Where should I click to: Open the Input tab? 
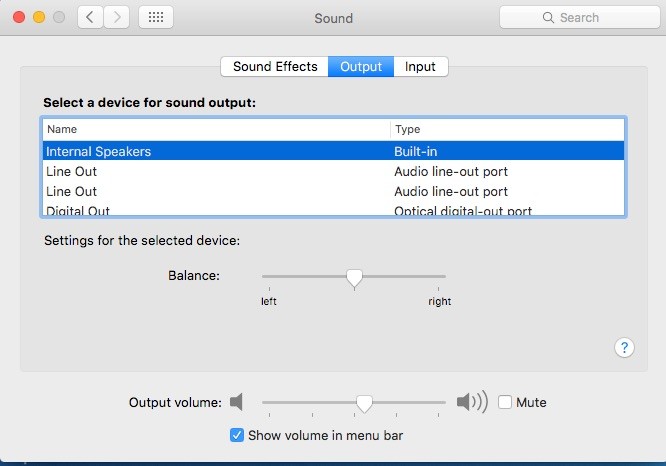(420, 67)
